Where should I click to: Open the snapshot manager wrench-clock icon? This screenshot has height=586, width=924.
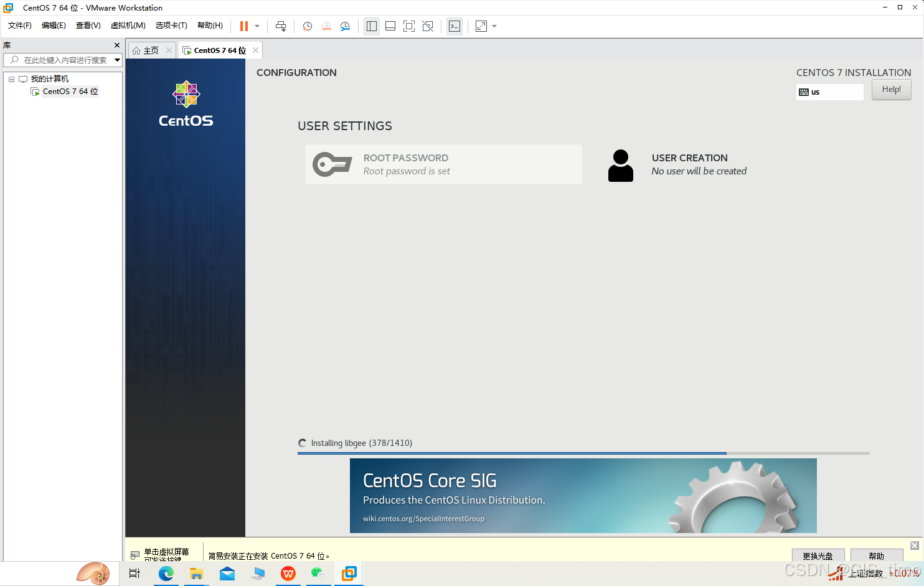345,26
